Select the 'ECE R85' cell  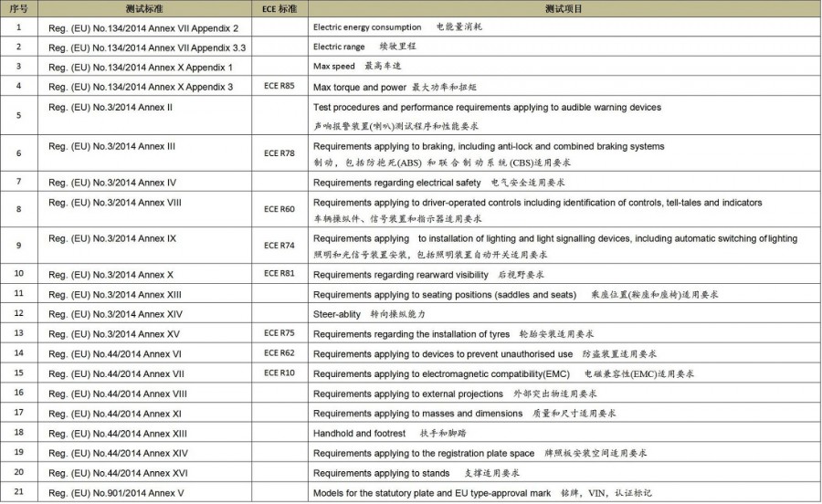click(279, 86)
